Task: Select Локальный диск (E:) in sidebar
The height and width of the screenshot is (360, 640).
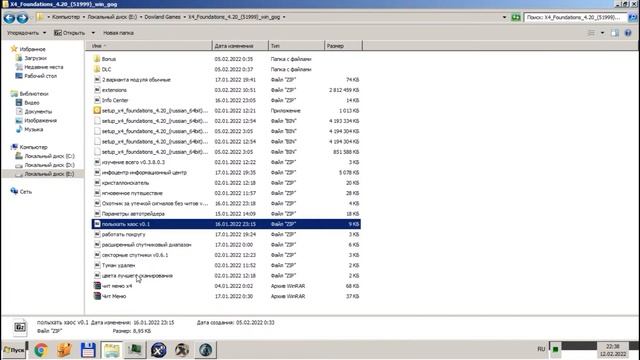Action: click(x=49, y=174)
